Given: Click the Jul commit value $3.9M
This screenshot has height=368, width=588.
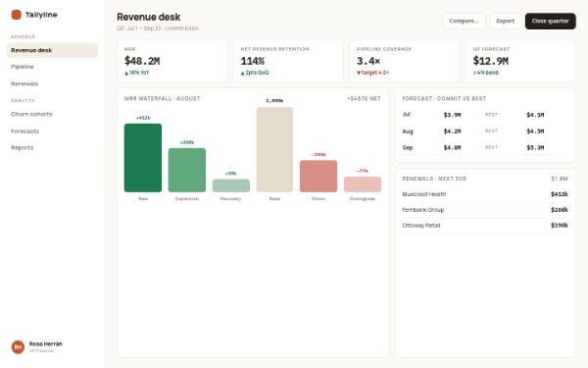Looking at the screenshot, I should 452,115.
